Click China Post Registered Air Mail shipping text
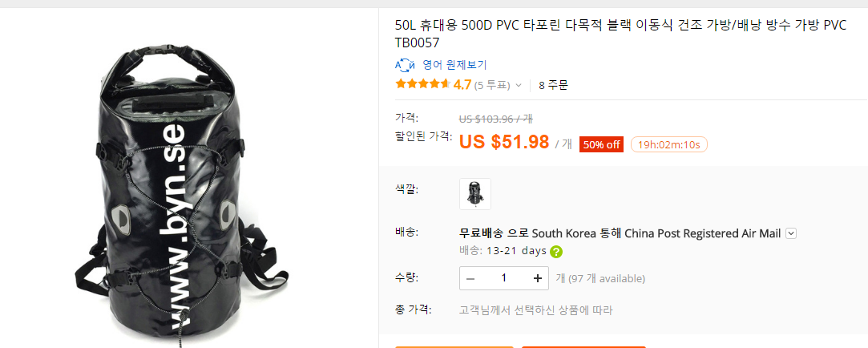The image size is (868, 348). point(702,233)
